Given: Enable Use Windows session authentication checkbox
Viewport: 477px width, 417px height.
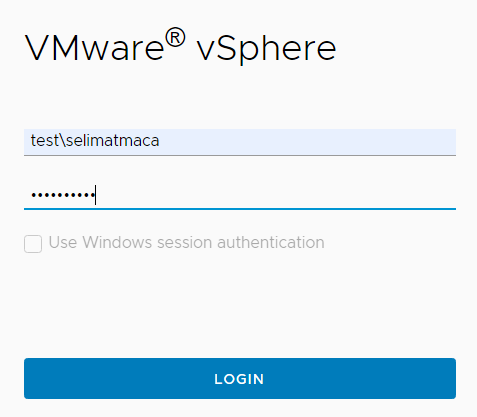Looking at the screenshot, I should pos(33,244).
